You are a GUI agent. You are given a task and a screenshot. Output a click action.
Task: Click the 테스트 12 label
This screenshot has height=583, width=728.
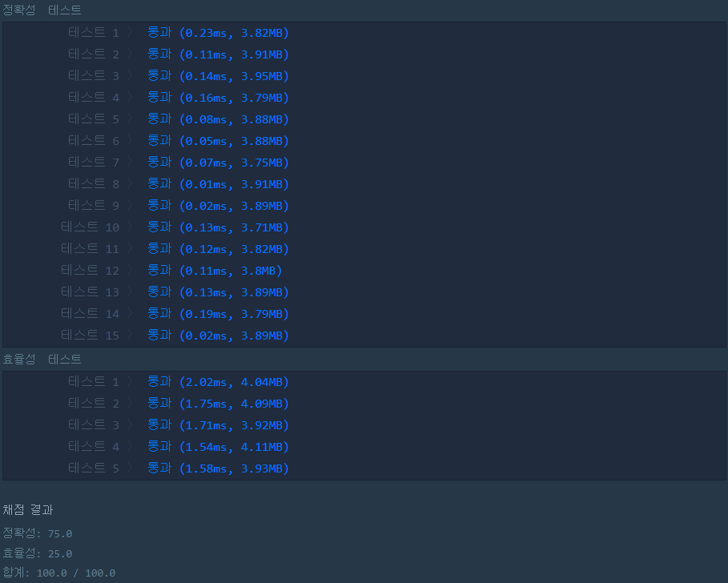pyautogui.click(x=90, y=271)
